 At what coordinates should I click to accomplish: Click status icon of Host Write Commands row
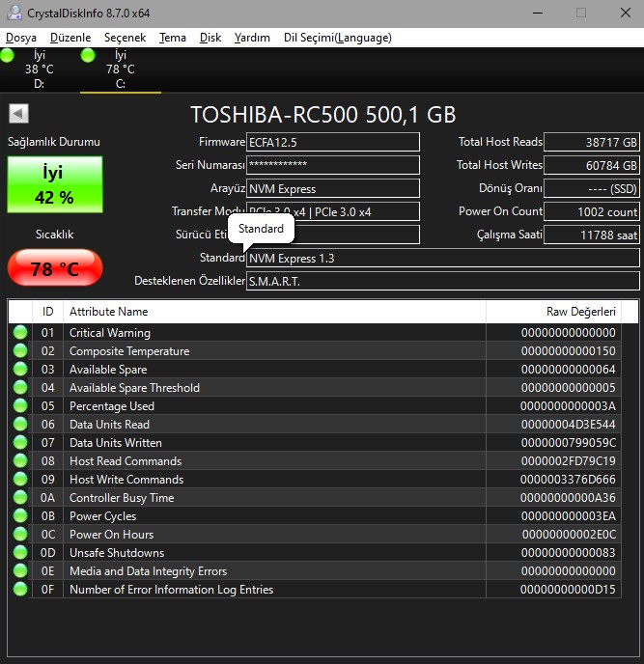coord(20,479)
